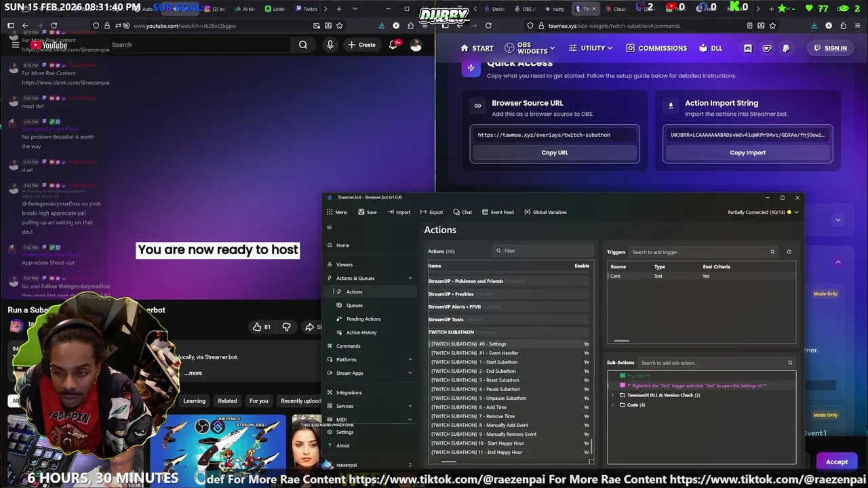
Task: Select For you chip on YouTube
Action: coord(258,401)
